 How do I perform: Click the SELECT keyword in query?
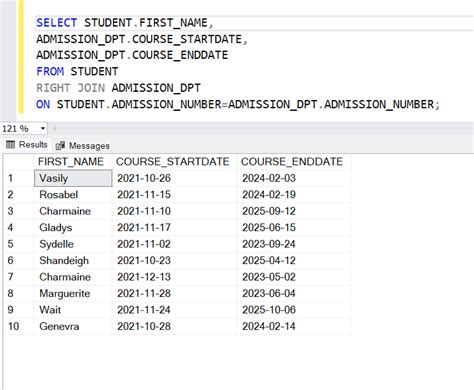pyautogui.click(x=57, y=23)
